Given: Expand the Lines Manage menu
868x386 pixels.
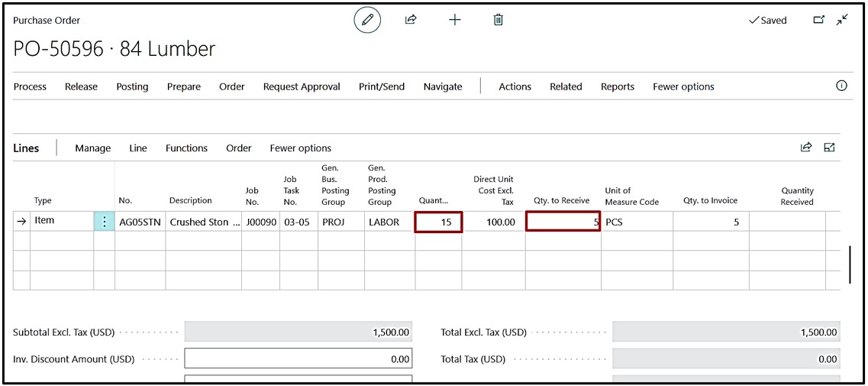Looking at the screenshot, I should (92, 148).
